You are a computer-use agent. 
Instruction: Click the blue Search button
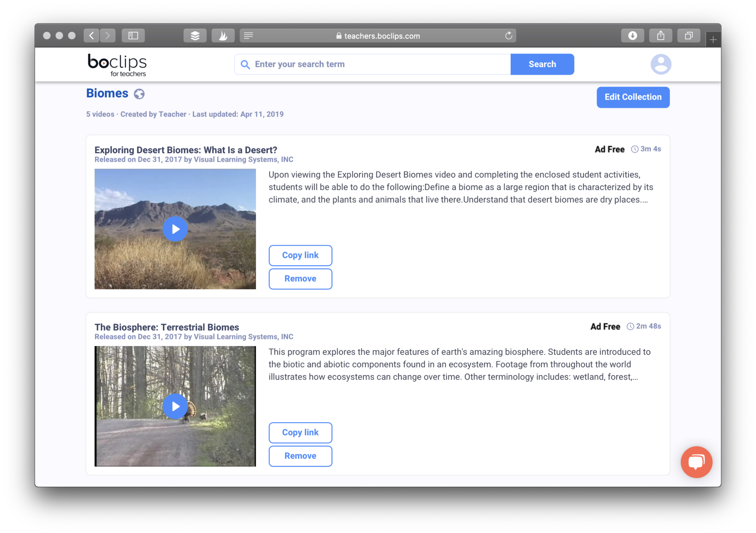542,64
